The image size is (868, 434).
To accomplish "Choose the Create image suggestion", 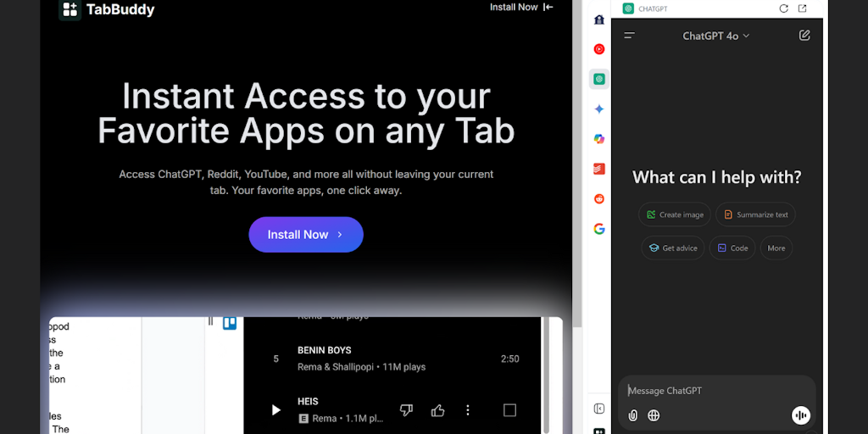I will tap(675, 214).
